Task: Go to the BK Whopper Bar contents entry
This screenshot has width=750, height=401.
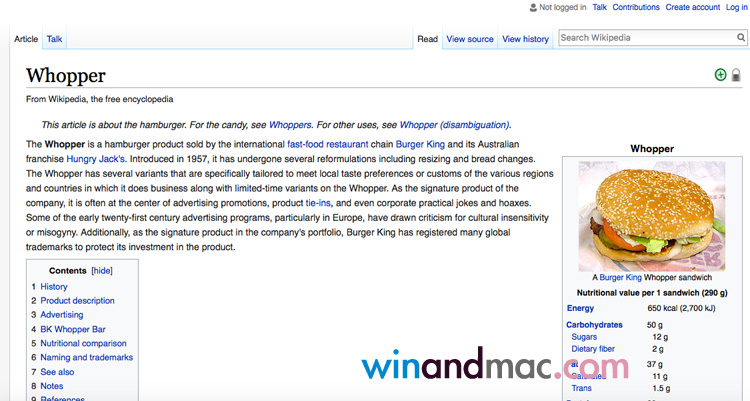Action: 73,329
